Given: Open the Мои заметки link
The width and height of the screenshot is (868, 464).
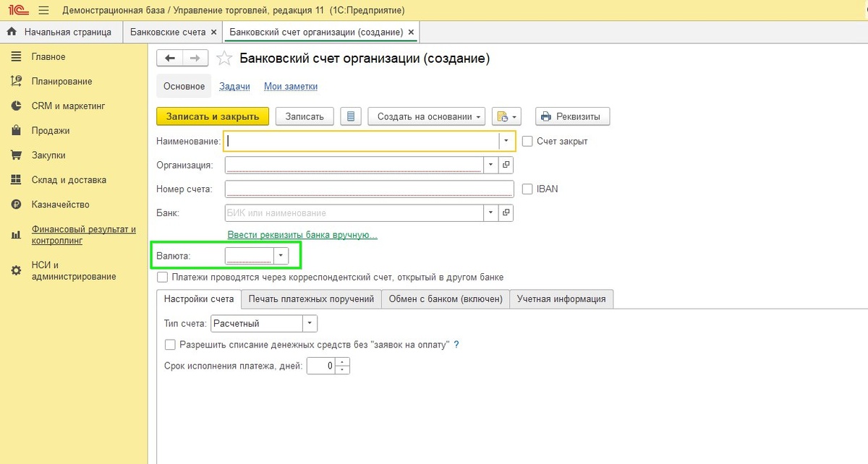Looking at the screenshot, I should pyautogui.click(x=291, y=87).
